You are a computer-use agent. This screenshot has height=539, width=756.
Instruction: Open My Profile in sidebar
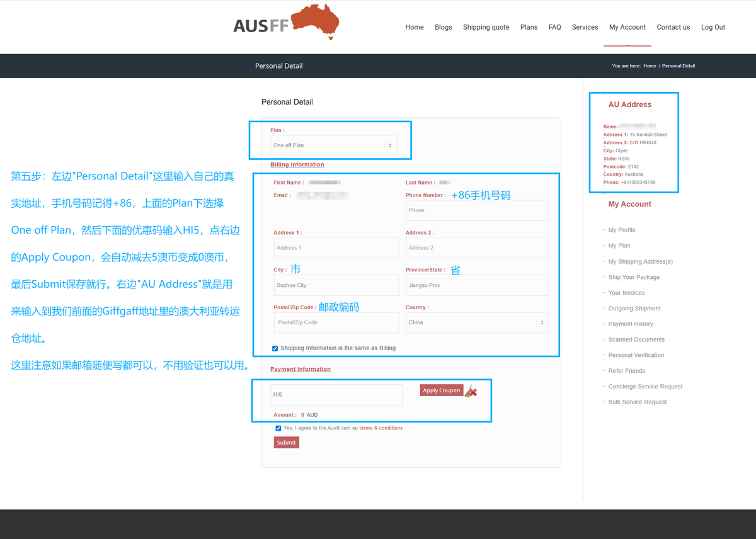click(x=622, y=230)
